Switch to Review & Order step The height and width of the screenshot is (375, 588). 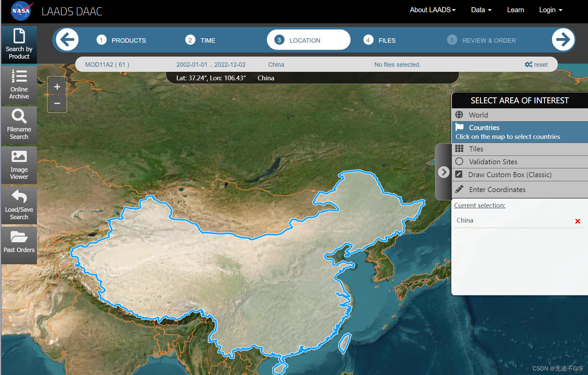[481, 40]
